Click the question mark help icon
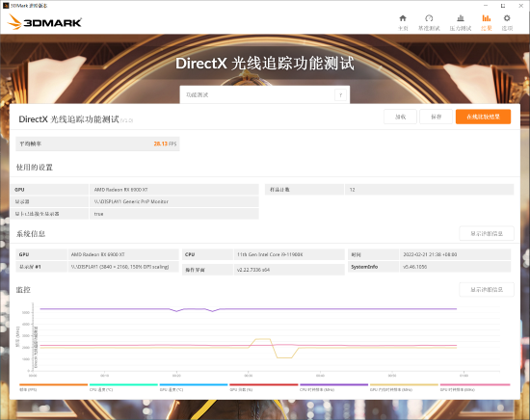The height and width of the screenshot is (420, 530). click(x=340, y=95)
